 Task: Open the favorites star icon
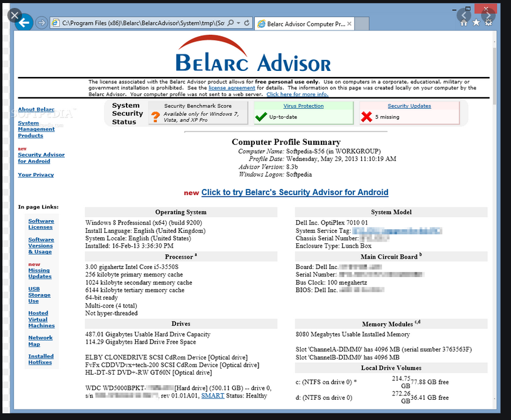(476, 23)
